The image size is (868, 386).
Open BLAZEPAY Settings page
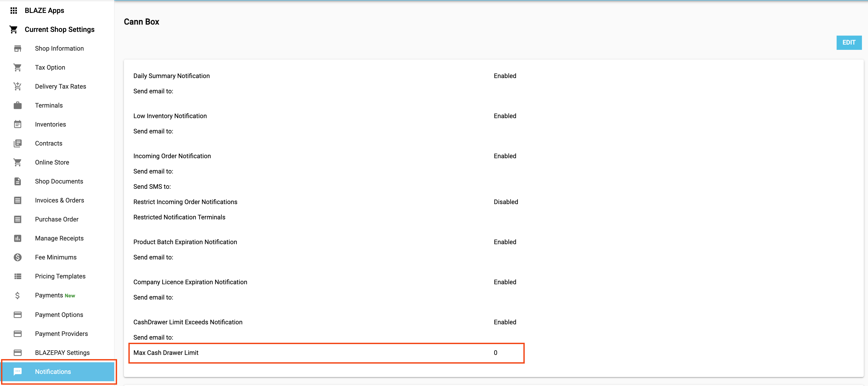point(62,353)
